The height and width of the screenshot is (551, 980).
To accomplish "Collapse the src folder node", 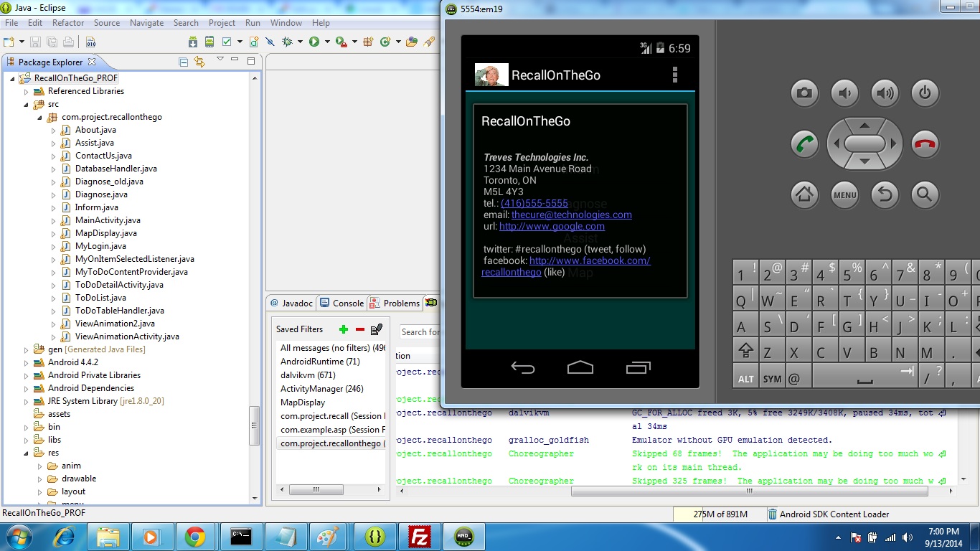I will pos(27,104).
